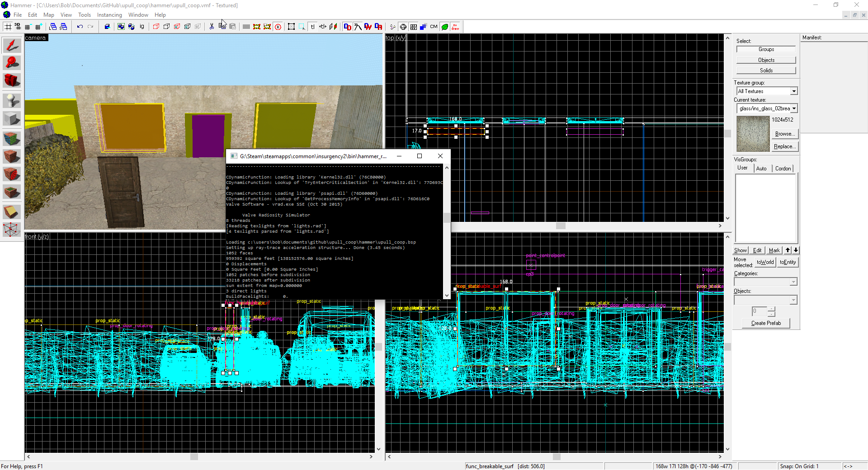The width and height of the screenshot is (868, 470).
Task: Open the Tools menu
Action: point(85,15)
